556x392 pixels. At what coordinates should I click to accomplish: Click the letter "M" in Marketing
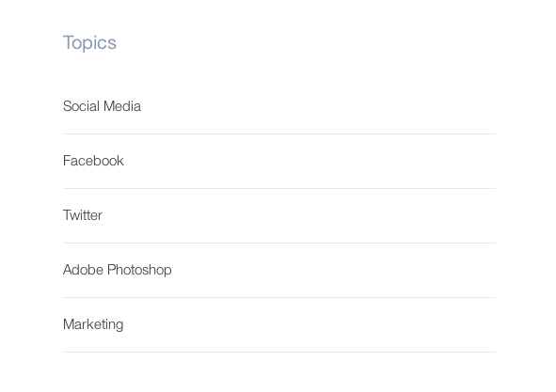coord(69,324)
